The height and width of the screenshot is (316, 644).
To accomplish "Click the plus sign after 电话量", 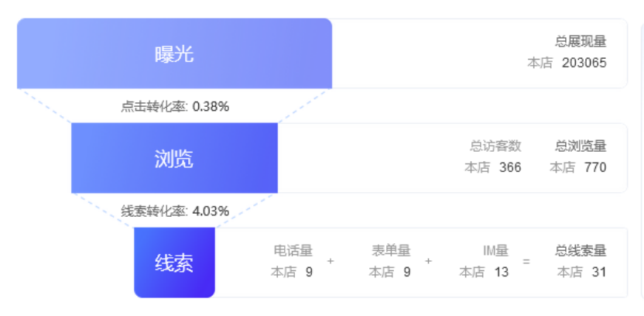I will click(x=331, y=261).
